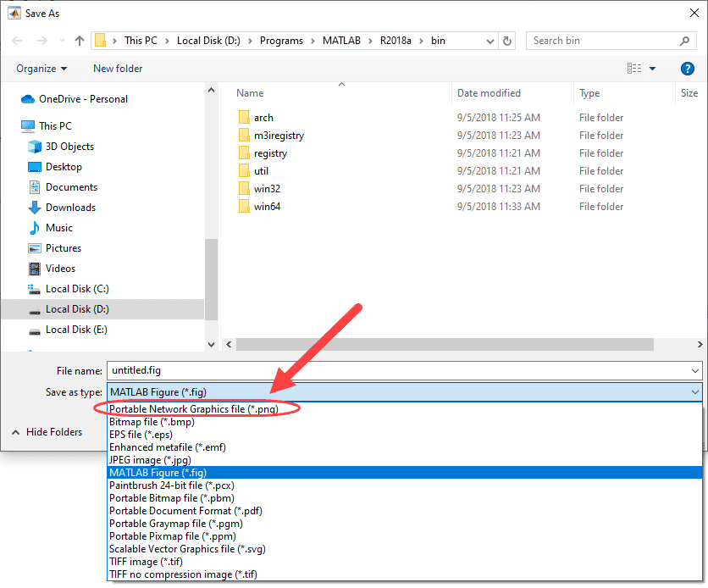The image size is (708, 588).
Task: Click sidebar scrollbar up arrow
Action: click(x=211, y=90)
